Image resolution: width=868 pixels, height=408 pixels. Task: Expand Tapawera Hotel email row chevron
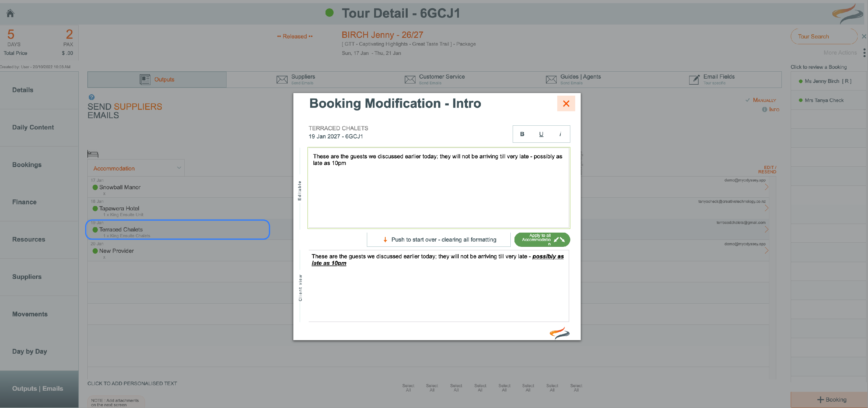[766, 208]
